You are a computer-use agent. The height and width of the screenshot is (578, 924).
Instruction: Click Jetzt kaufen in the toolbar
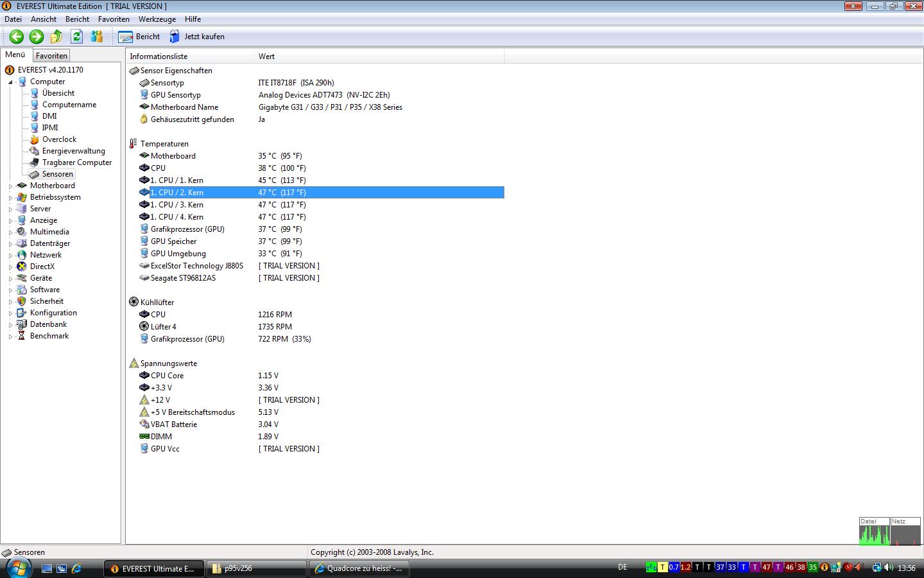pos(197,37)
